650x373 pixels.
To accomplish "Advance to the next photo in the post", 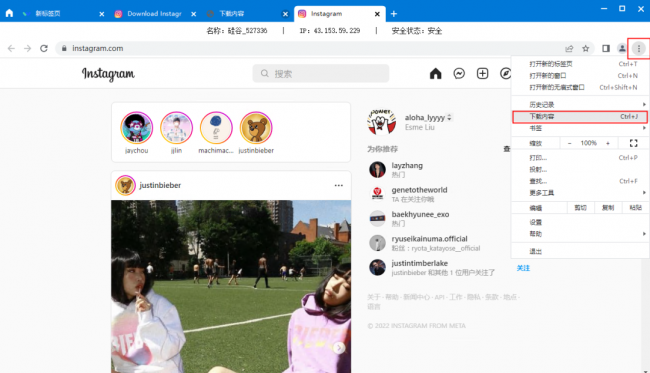I will point(339,348).
